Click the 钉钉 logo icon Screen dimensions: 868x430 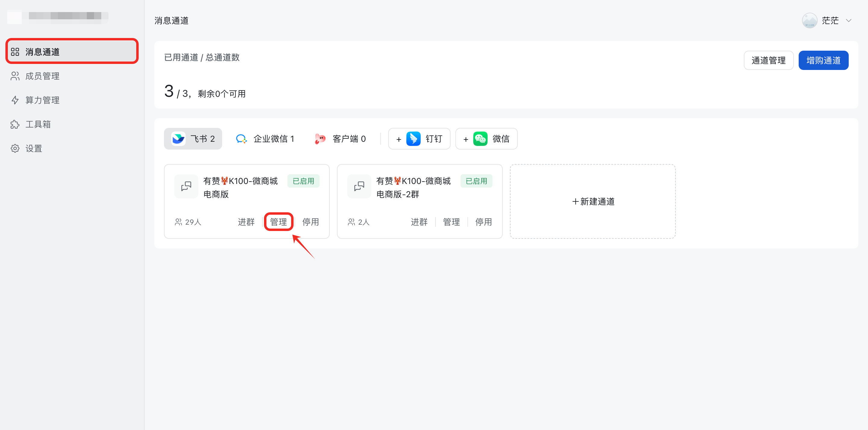pyautogui.click(x=413, y=139)
